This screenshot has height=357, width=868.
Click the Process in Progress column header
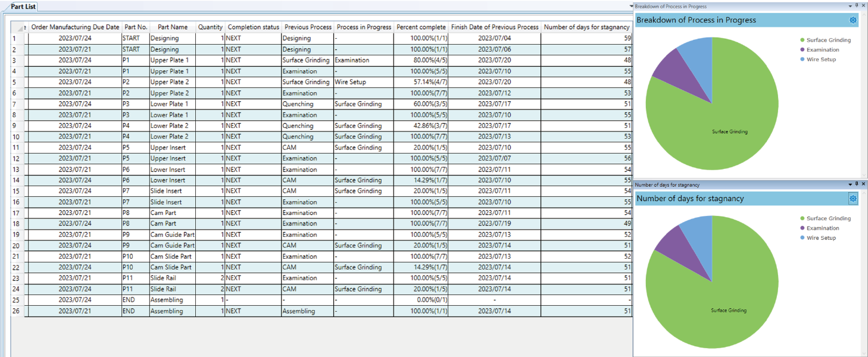tap(364, 27)
